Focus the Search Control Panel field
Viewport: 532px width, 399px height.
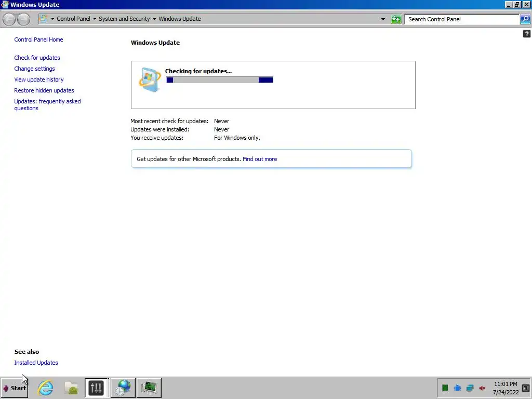pyautogui.click(x=462, y=19)
